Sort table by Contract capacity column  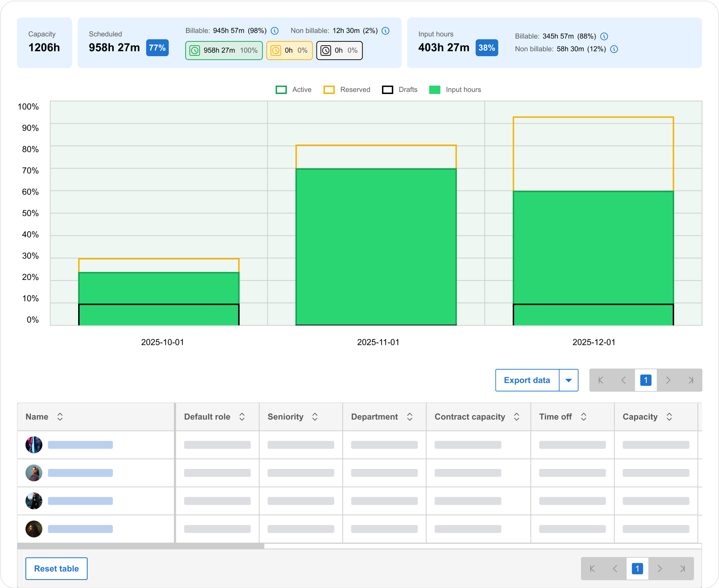[x=516, y=417]
